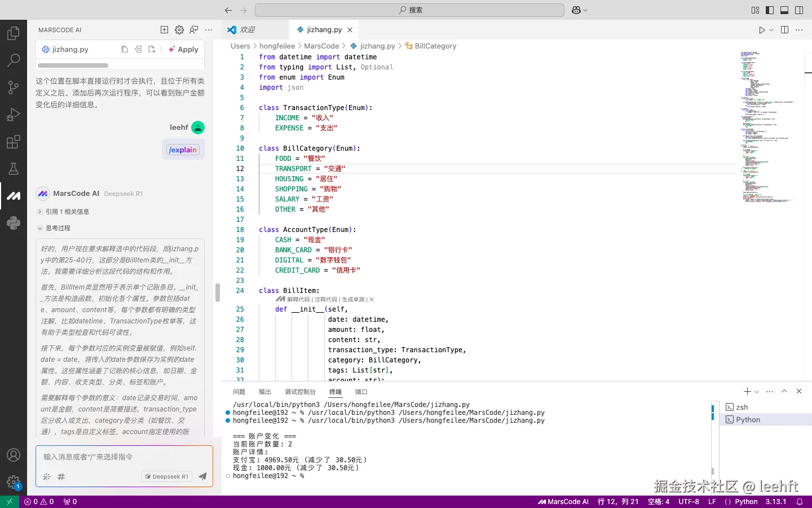Toggle the primary side bar visibility

pos(770,10)
